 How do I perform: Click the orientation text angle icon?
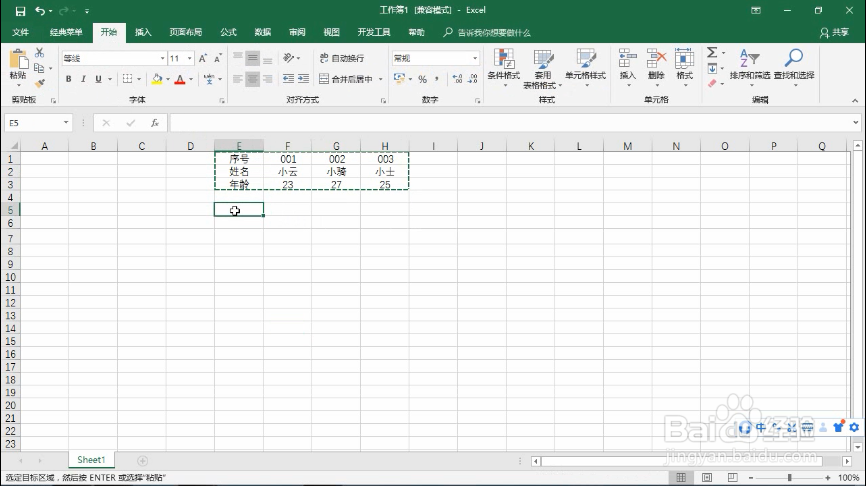(x=288, y=58)
